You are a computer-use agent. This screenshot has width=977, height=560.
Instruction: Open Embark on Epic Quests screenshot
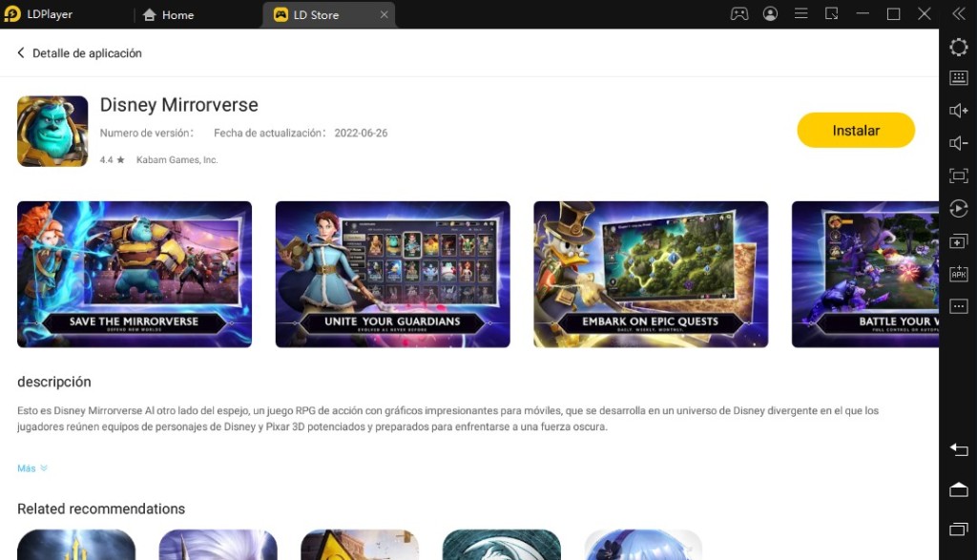(x=651, y=274)
